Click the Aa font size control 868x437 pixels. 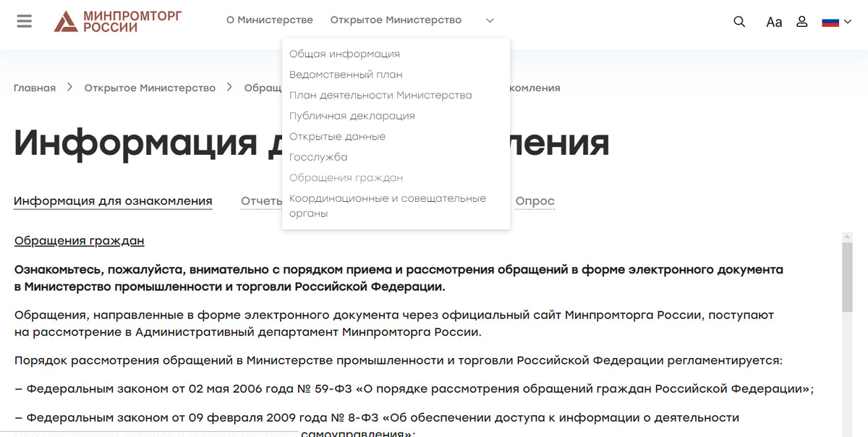774,21
